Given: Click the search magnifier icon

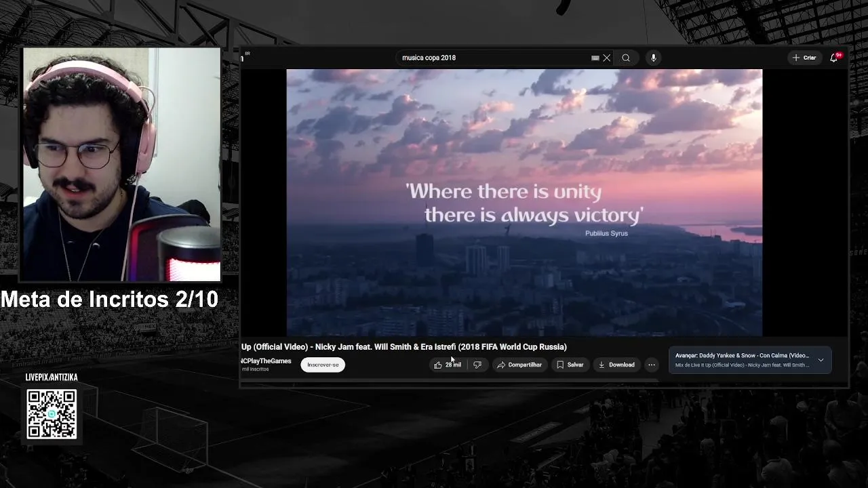Looking at the screenshot, I should [x=626, y=58].
